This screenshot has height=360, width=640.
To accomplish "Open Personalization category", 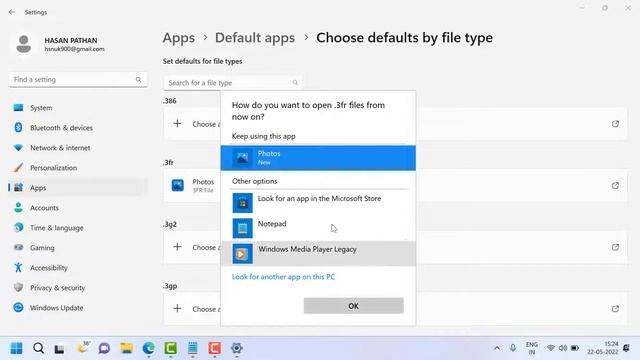I will coord(78,168).
